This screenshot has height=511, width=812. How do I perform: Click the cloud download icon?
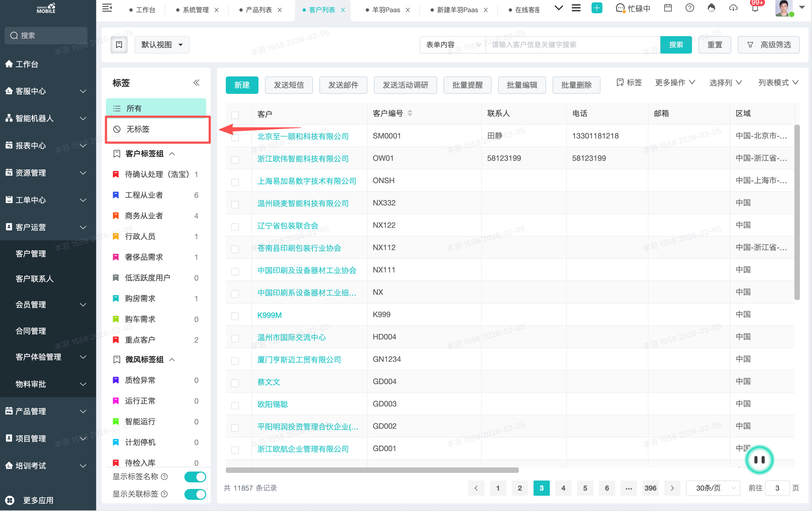[733, 8]
